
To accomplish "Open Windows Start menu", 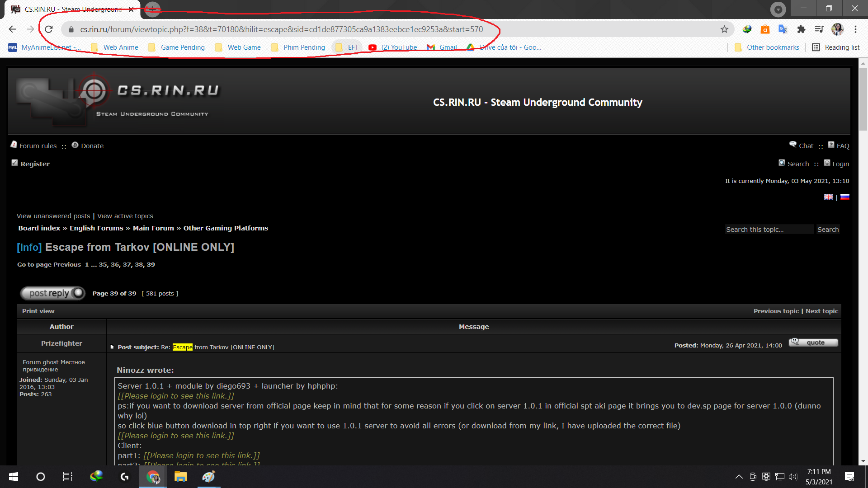I will (x=14, y=477).
